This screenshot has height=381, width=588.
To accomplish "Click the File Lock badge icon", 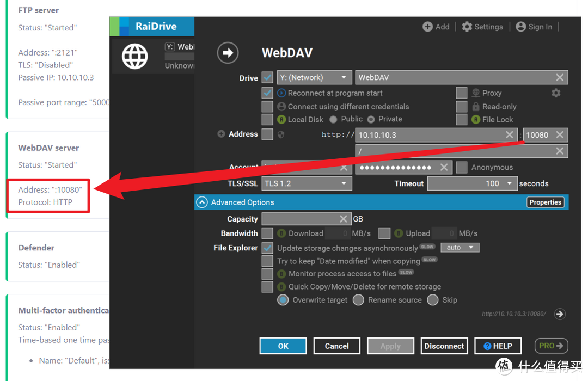I will click(476, 120).
